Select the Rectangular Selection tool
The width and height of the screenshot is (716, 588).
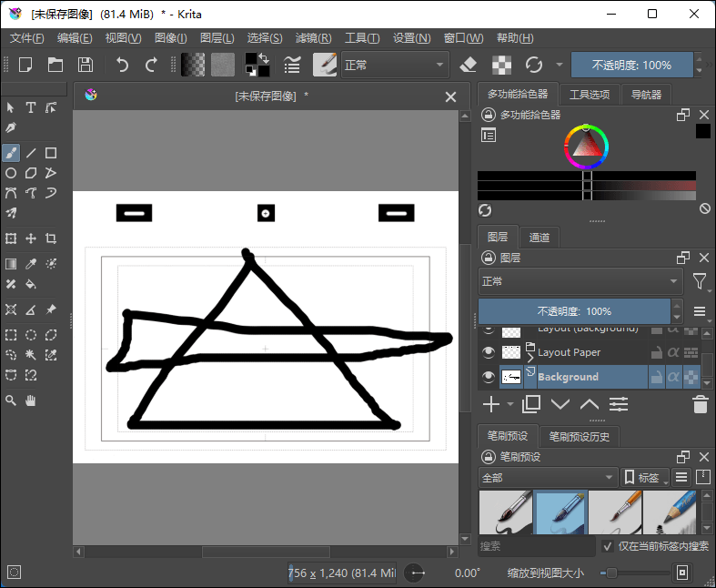point(11,335)
